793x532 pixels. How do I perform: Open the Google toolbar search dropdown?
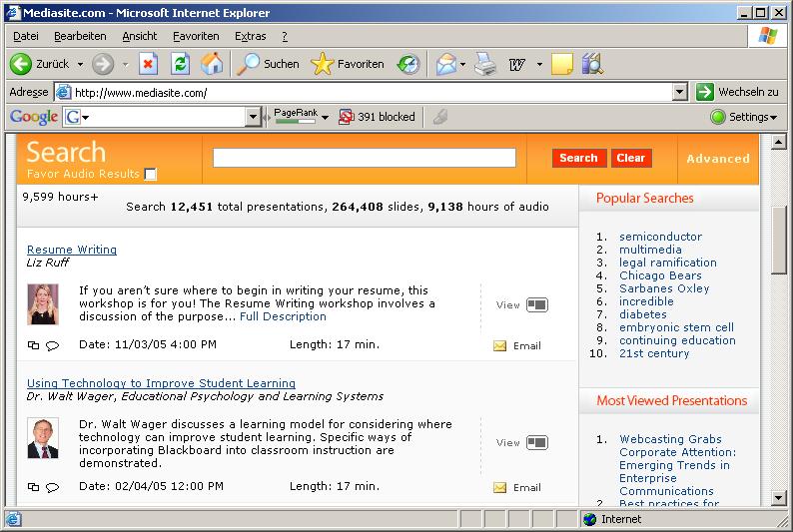pos(253,117)
